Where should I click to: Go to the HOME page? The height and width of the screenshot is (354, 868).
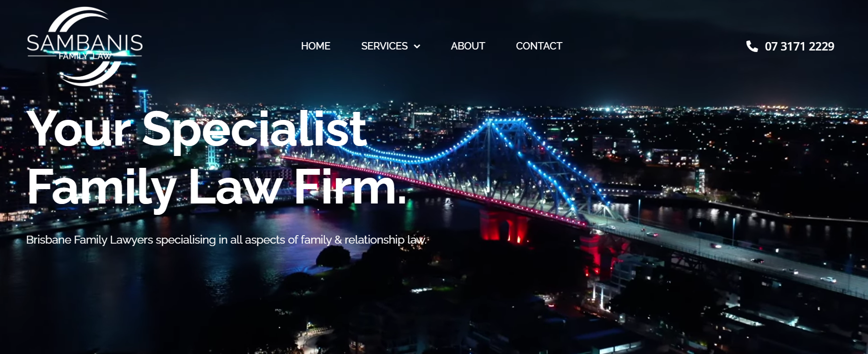pos(316,46)
